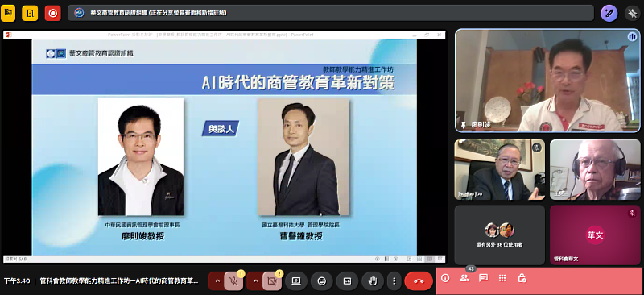Click the name 曹譽鐘教授 on the slide
Viewport: 644px width, 295px height.
click(300, 236)
